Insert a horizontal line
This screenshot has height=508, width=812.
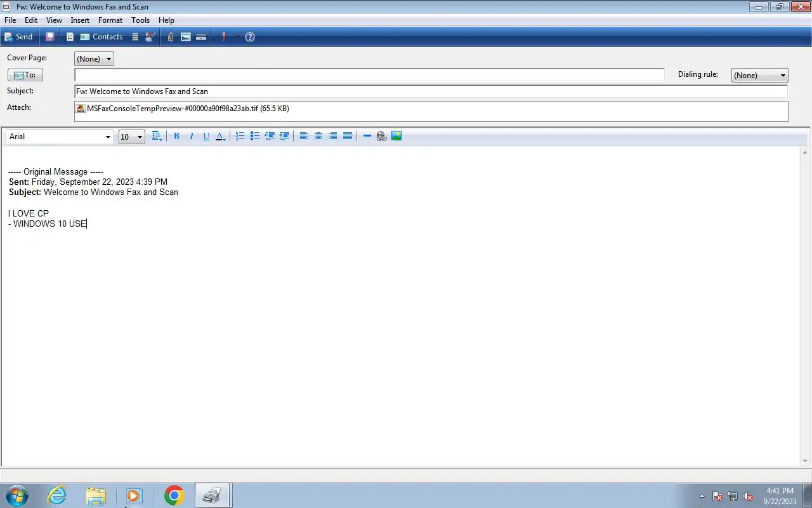(367, 136)
